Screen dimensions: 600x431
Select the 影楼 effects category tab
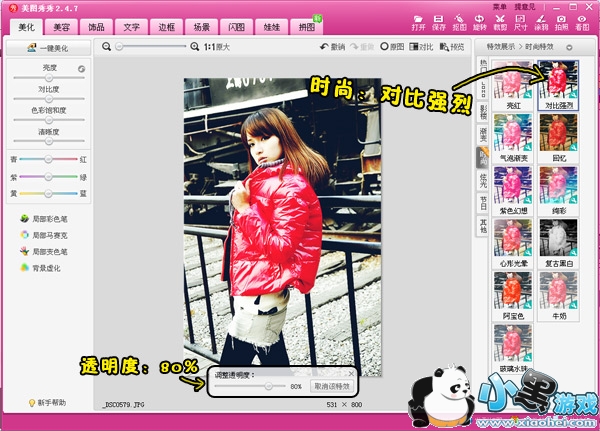click(x=484, y=112)
